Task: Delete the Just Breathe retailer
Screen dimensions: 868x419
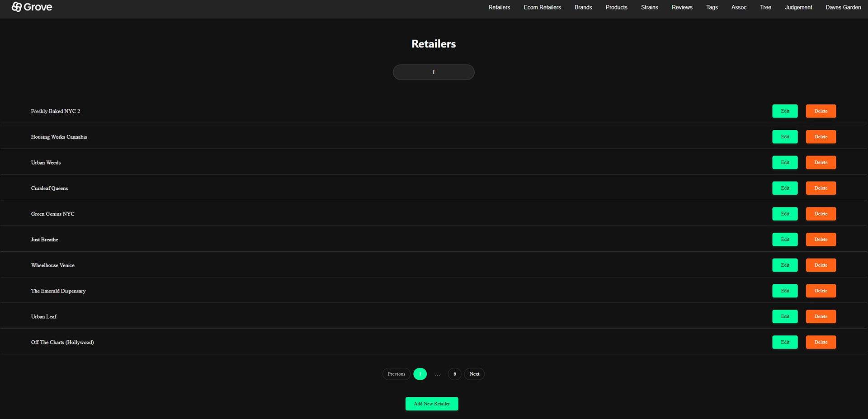Action: point(821,240)
